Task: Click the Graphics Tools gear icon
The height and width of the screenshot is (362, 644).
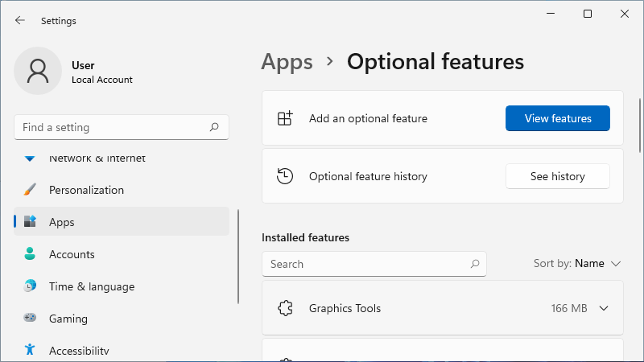Action: point(284,308)
